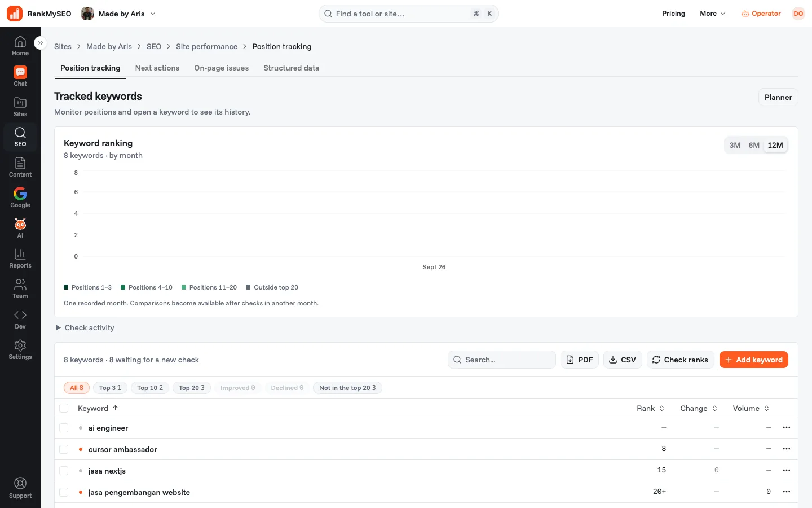This screenshot has width=812, height=508.
Task: Tick the checkbox for jasa nextjs
Action: (x=64, y=471)
